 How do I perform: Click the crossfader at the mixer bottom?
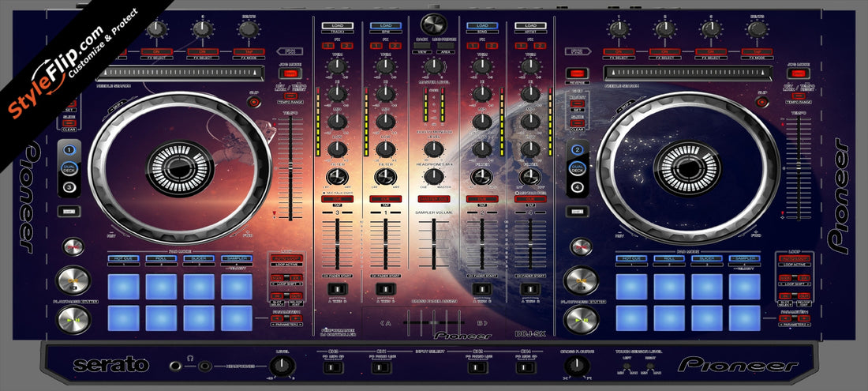click(433, 322)
